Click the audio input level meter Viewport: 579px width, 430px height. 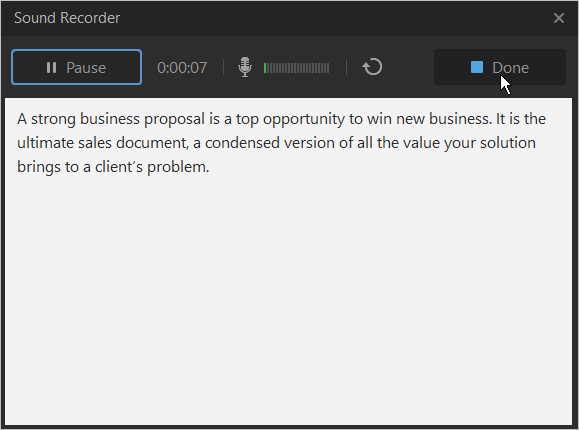tap(296, 68)
